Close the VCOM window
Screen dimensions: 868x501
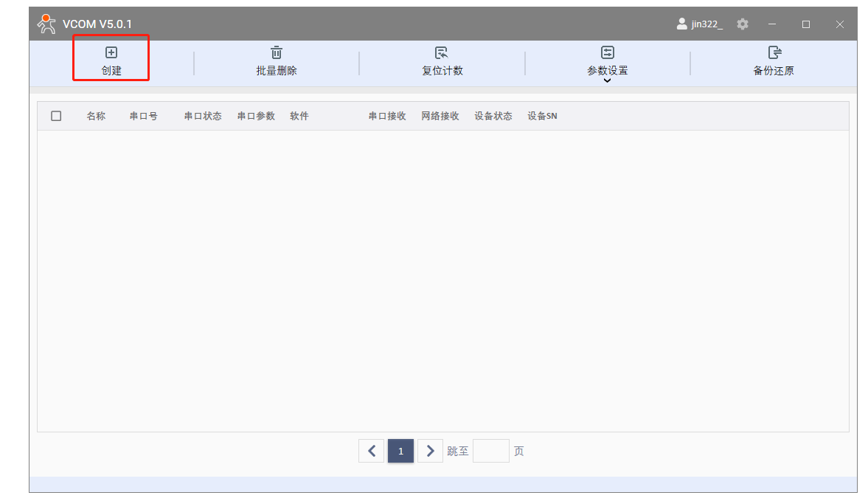pyautogui.click(x=840, y=24)
